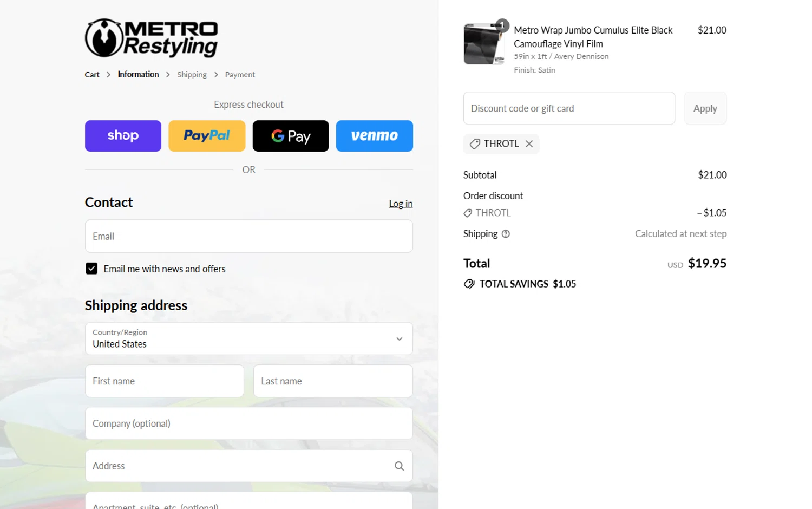This screenshot has height=509, width=812.
Task: Focus the Email input field
Action: [249, 236]
